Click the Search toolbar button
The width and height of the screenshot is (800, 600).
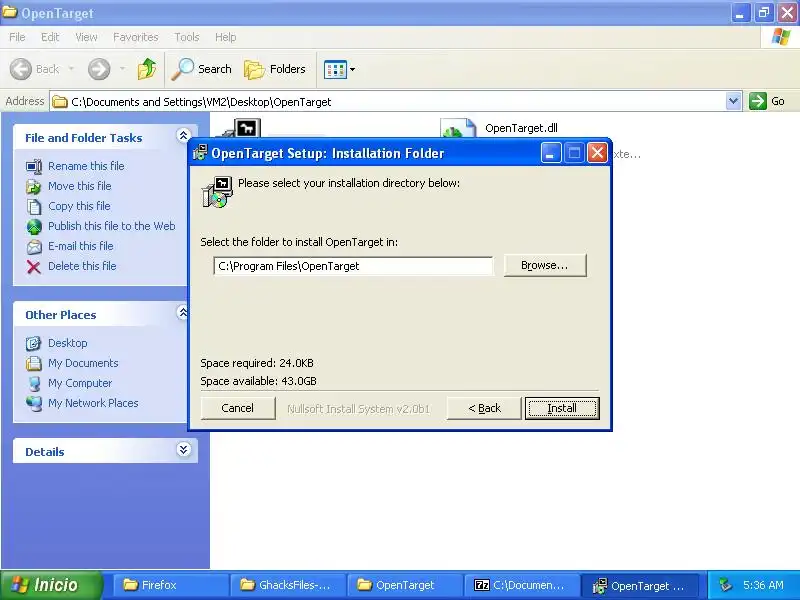pos(202,69)
